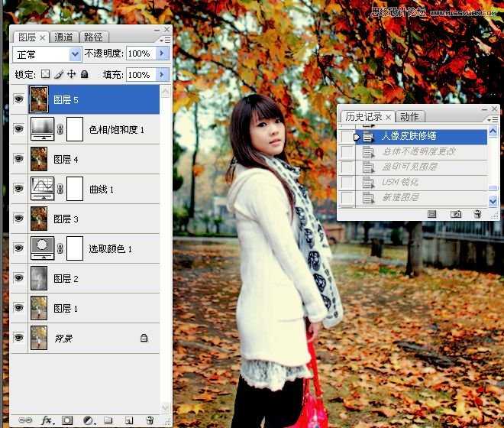Select 图层 5 thumbnail
This screenshot has height=428, width=504.
[39, 99]
